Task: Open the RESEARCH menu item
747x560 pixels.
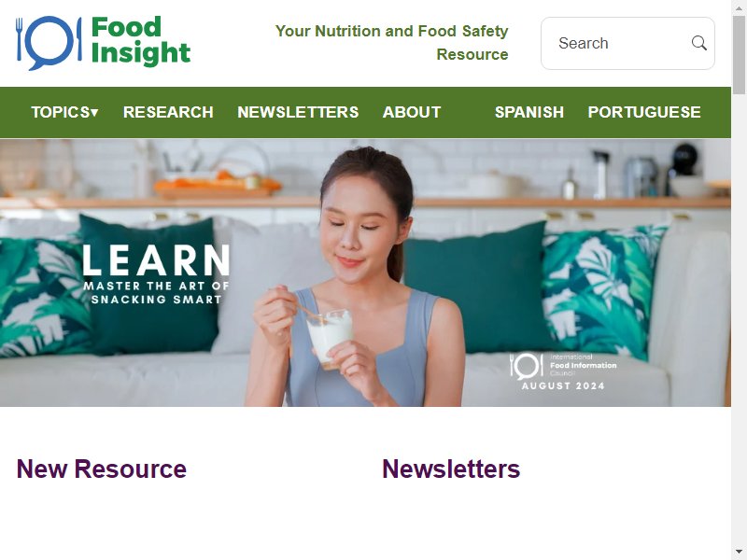Action: [x=168, y=112]
